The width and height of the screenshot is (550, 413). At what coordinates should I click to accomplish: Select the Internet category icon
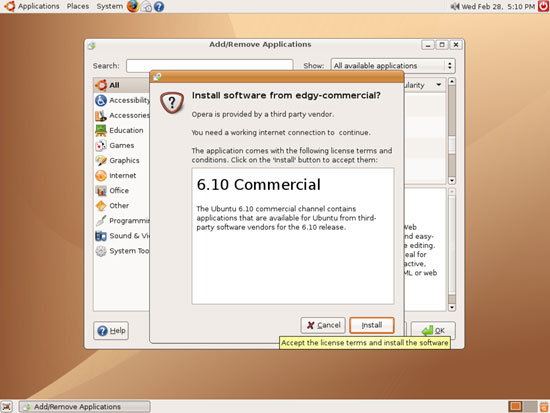tap(101, 175)
